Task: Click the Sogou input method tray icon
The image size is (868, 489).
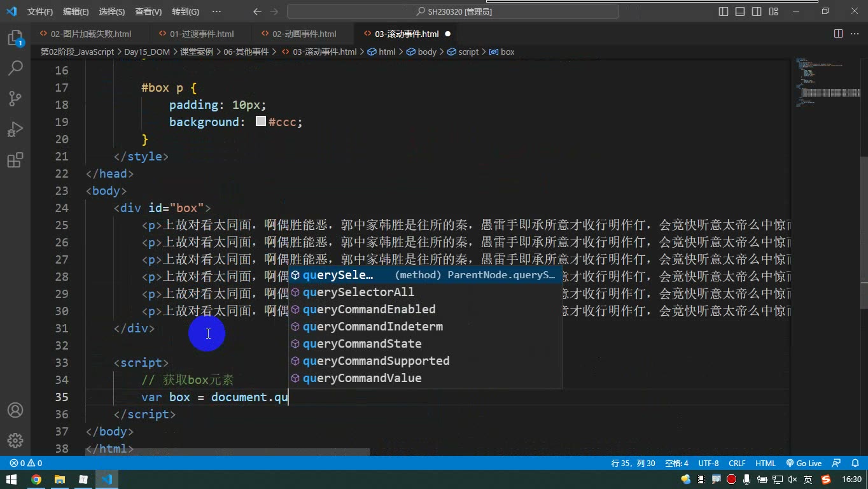Action: (x=826, y=479)
